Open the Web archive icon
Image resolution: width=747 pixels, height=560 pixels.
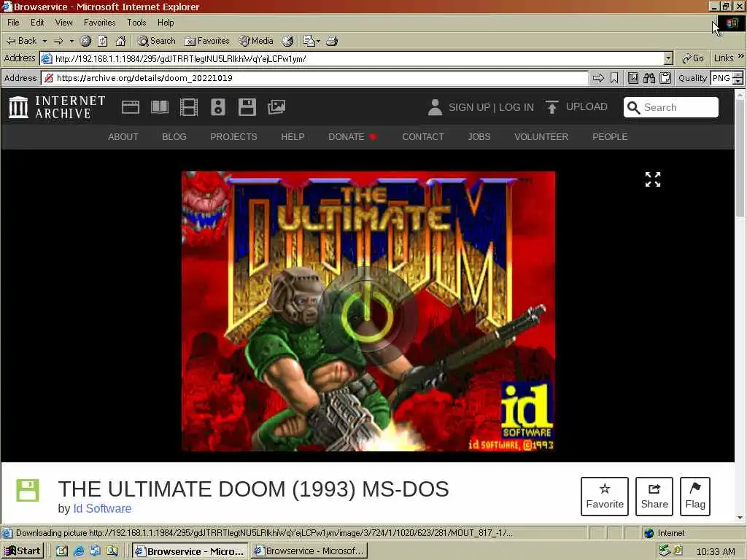[131, 107]
